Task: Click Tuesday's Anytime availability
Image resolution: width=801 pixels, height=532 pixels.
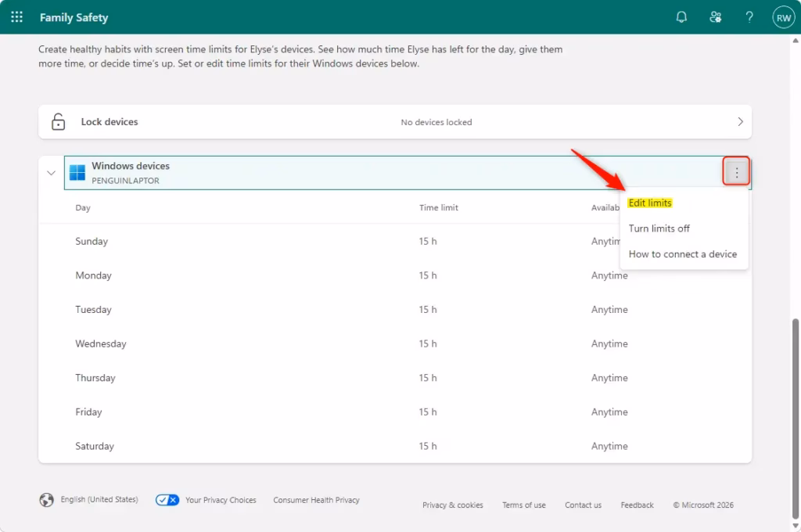Action: coord(609,310)
